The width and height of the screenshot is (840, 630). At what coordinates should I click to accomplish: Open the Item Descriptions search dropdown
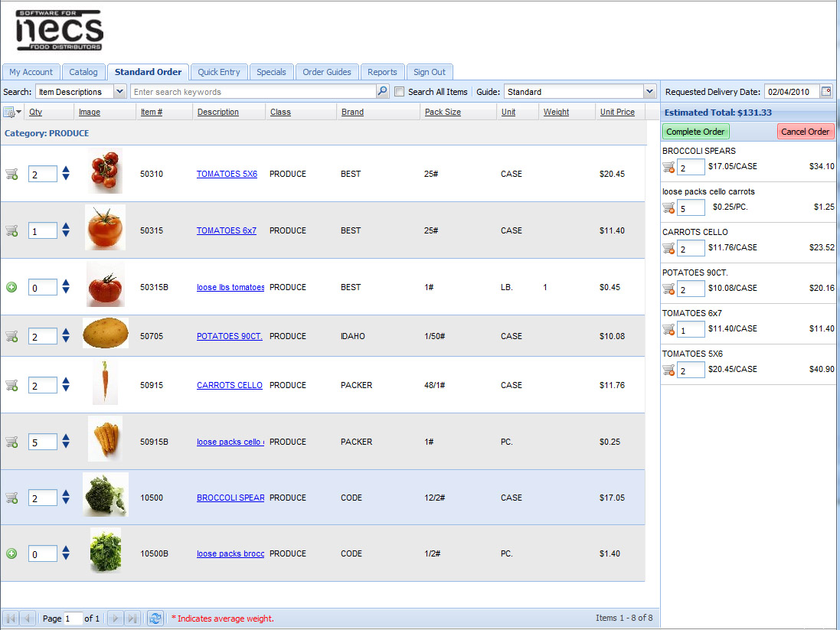119,92
